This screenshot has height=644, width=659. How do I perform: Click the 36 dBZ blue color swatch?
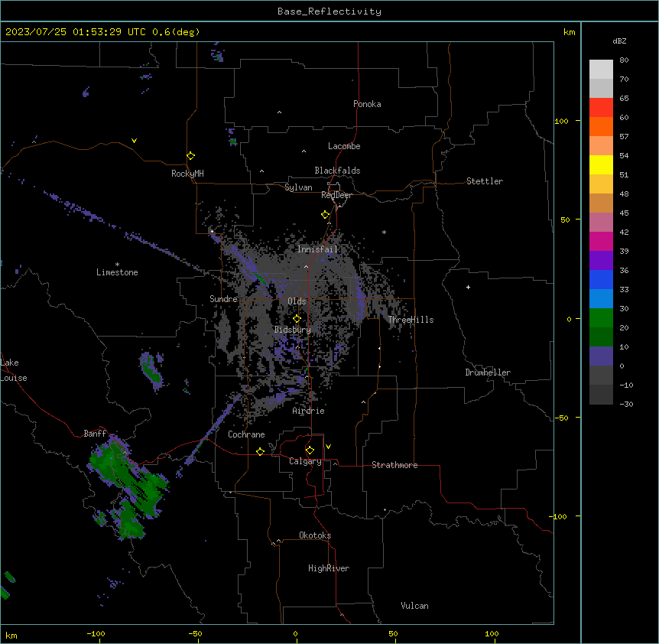[601, 279]
